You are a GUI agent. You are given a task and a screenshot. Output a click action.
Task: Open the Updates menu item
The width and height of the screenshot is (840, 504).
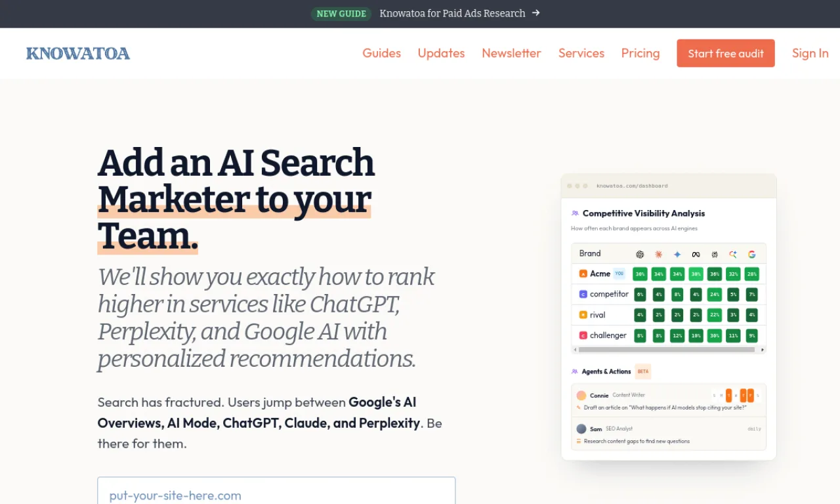[441, 53]
